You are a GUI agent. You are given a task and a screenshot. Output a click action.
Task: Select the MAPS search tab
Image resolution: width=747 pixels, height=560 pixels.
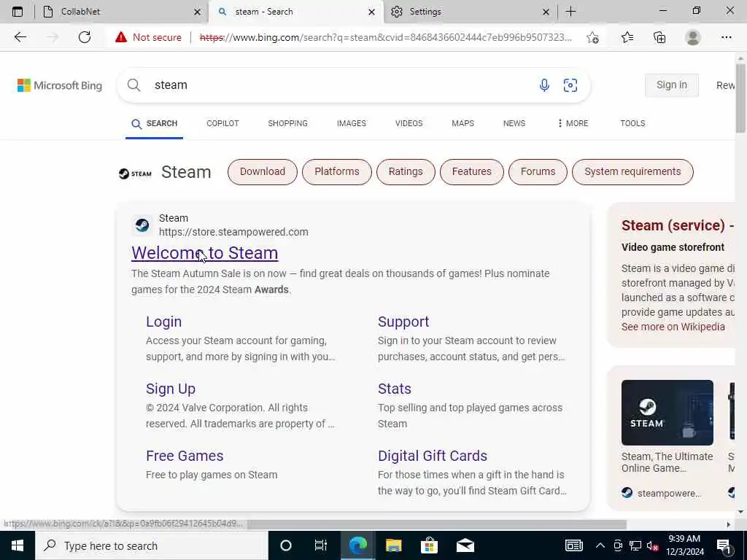click(x=462, y=123)
